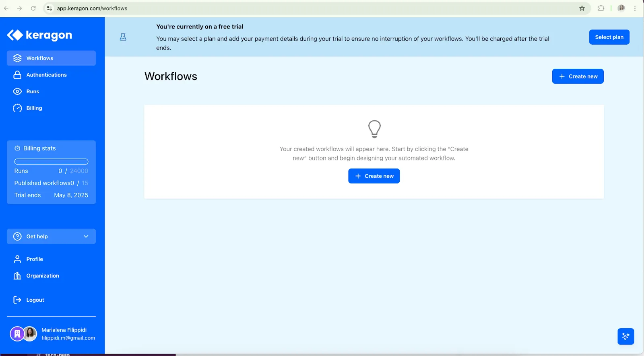The width and height of the screenshot is (644, 356).
Task: Click the free trial flask icon
Action: [x=123, y=37]
